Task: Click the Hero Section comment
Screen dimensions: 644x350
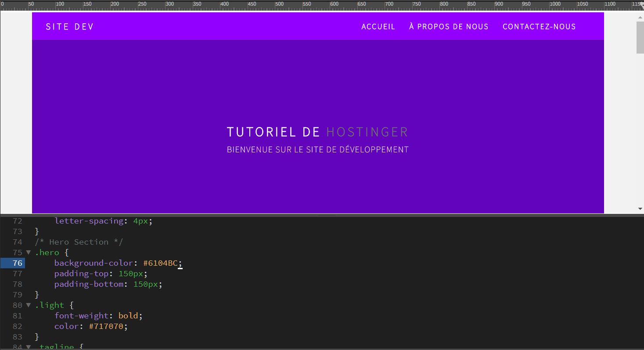Action: (x=79, y=242)
